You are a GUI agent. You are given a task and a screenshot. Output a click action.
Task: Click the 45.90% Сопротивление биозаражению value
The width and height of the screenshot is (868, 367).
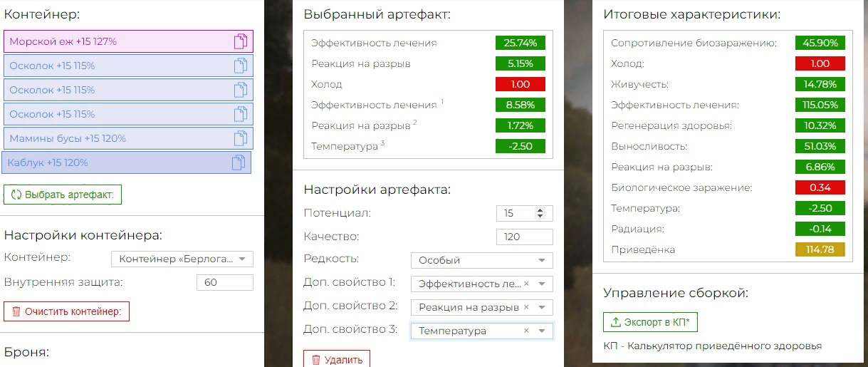tap(820, 43)
